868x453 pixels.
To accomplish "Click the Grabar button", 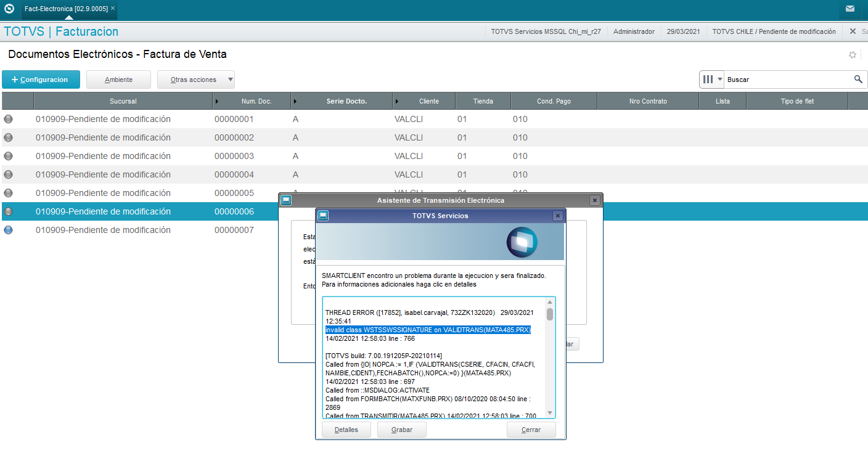I will coord(402,430).
